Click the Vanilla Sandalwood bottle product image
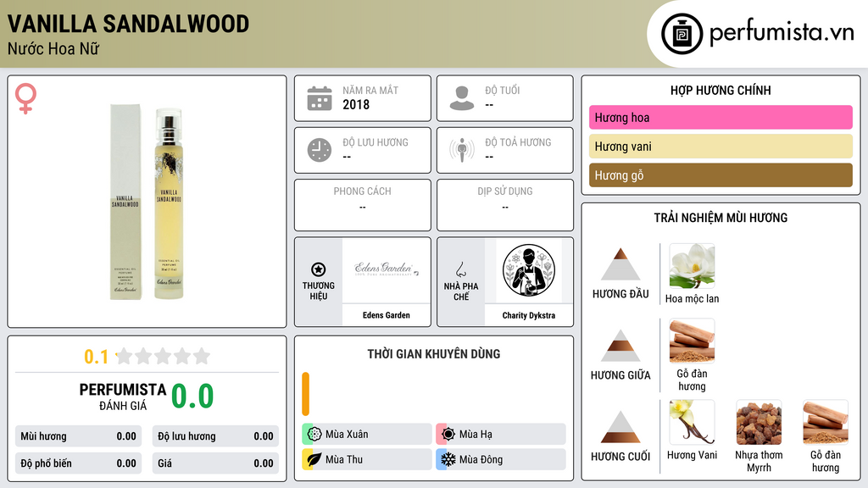 coord(147,202)
